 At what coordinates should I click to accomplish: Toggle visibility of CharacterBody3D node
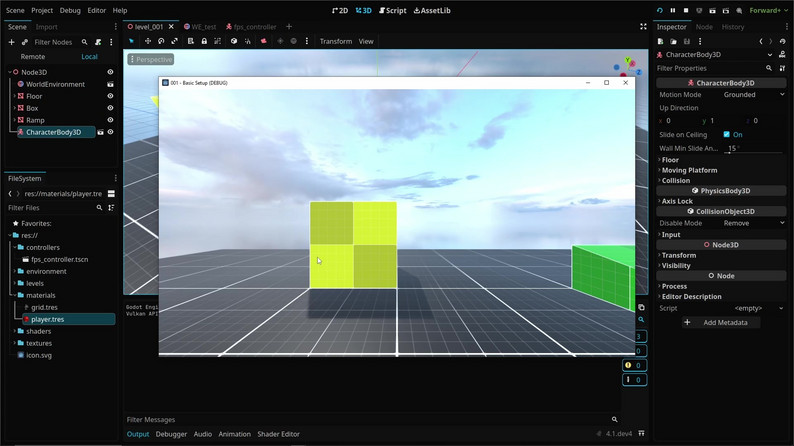pyautogui.click(x=110, y=132)
